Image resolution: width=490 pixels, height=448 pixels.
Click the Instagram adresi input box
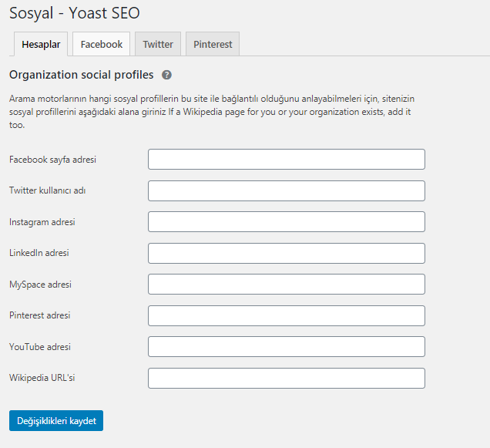(x=287, y=222)
